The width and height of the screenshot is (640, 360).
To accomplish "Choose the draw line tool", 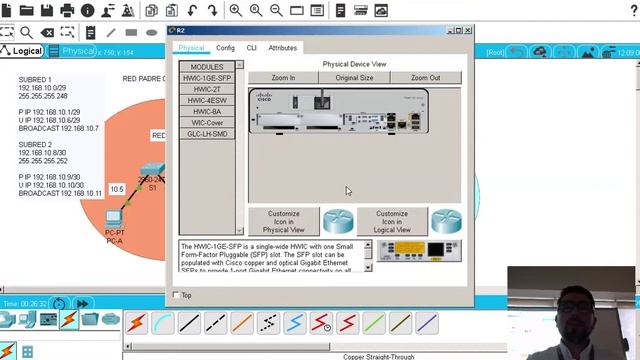I will point(111,32).
